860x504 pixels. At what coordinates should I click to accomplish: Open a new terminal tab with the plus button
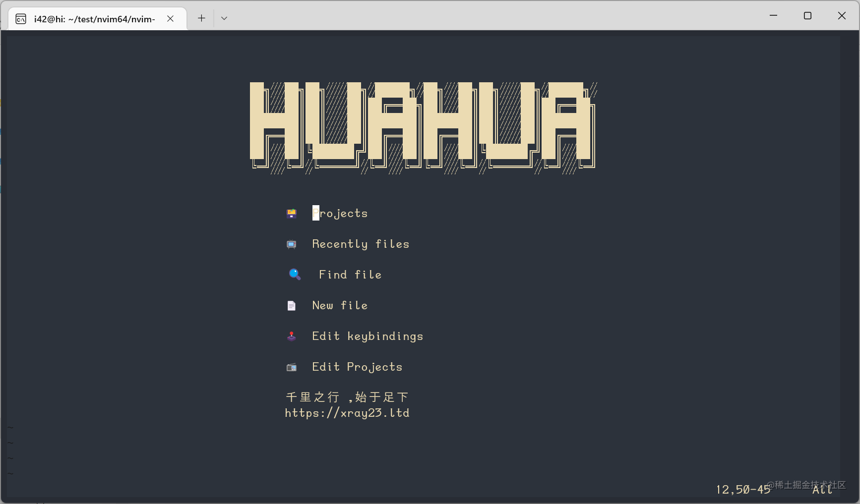click(x=201, y=18)
